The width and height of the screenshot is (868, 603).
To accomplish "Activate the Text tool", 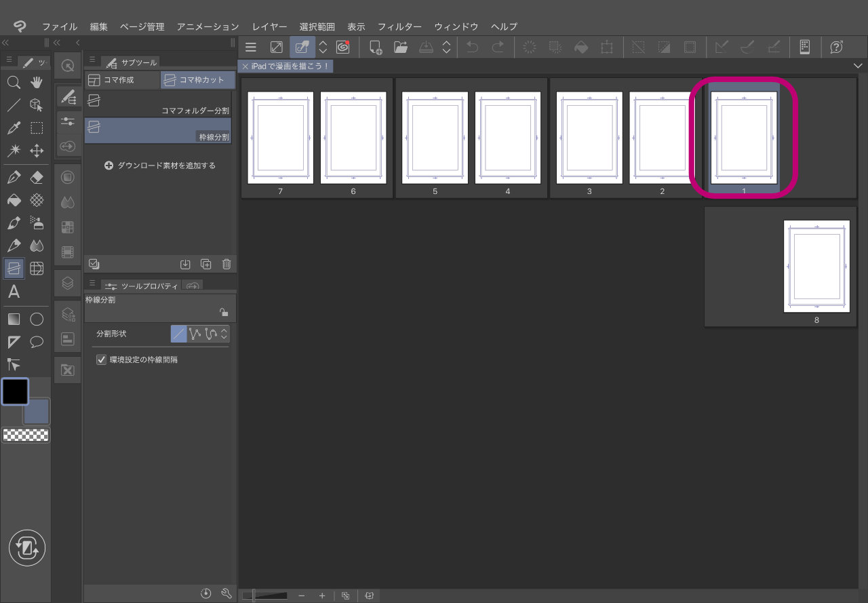I will coord(13,292).
